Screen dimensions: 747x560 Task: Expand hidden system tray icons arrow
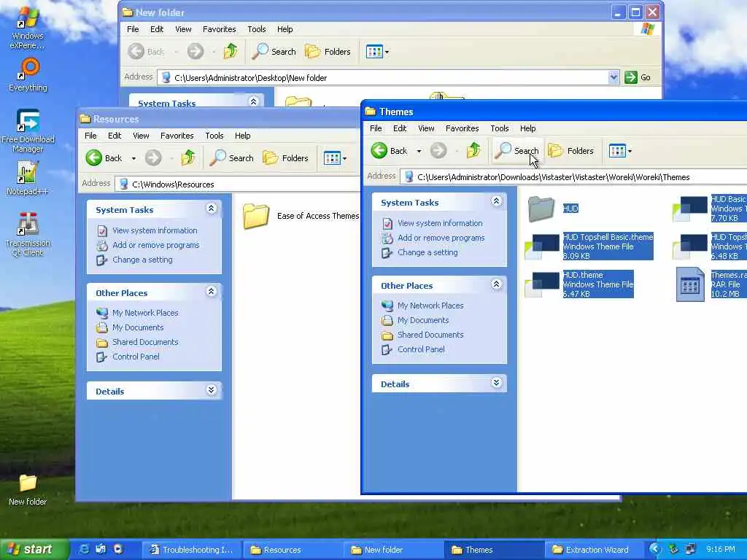pos(656,550)
